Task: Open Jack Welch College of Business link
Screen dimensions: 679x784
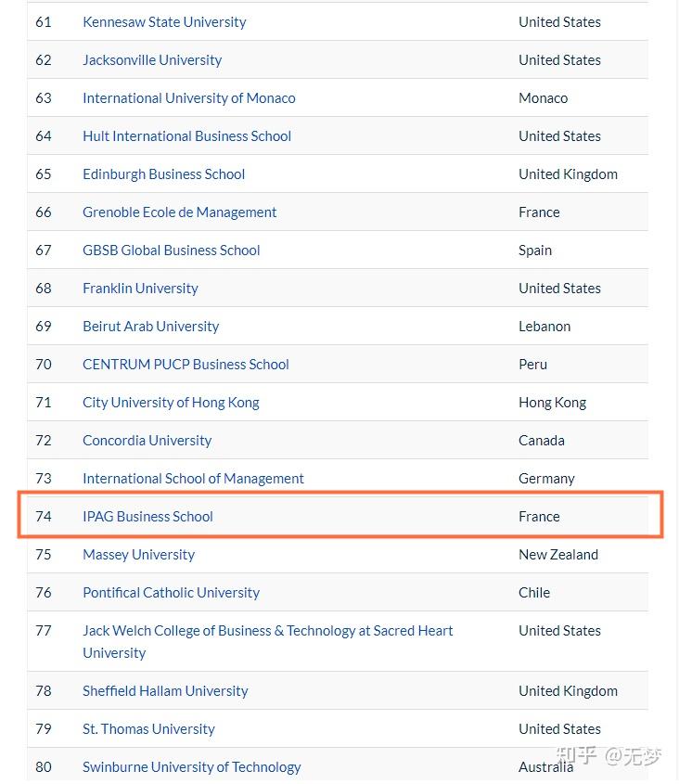Action: coord(267,630)
